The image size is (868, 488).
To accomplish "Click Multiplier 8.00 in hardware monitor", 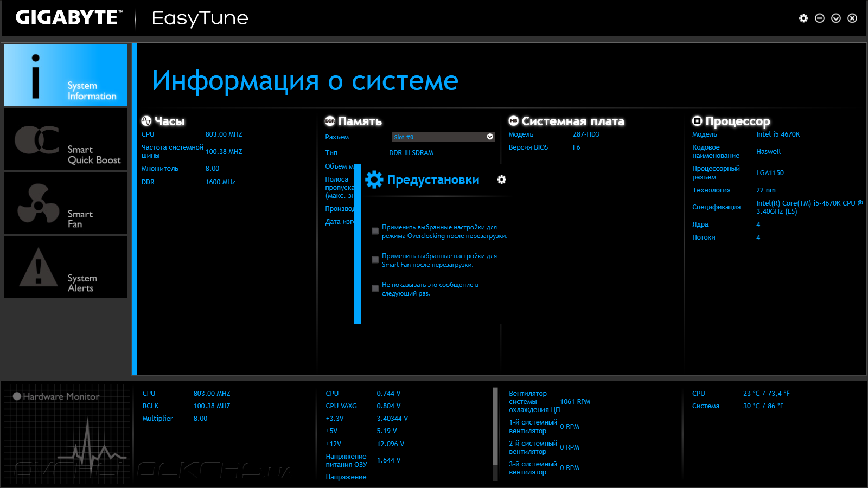I will pos(200,419).
